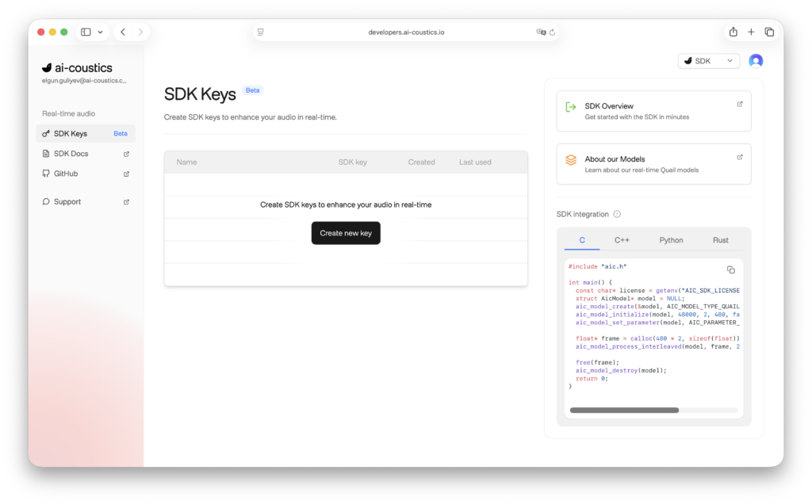
Task: Click the developers.ai-coustics.io address field
Action: [x=407, y=32]
